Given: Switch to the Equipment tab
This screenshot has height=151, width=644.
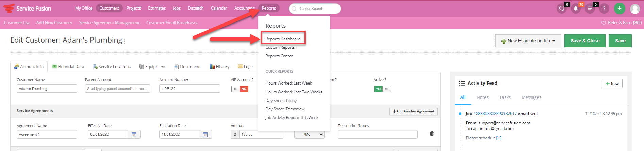Looking at the screenshot, I should click(x=152, y=67).
